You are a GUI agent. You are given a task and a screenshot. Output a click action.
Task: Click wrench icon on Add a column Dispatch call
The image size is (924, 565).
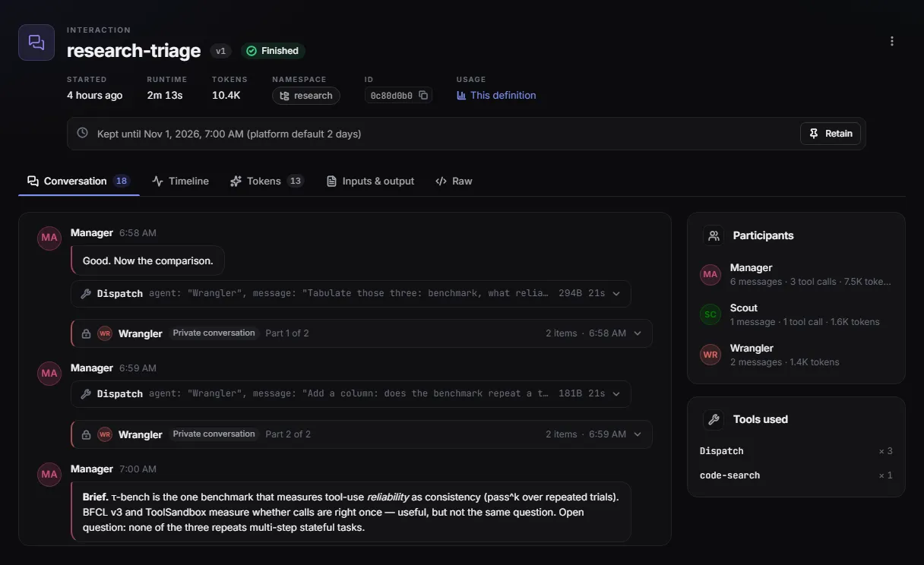[x=86, y=393]
